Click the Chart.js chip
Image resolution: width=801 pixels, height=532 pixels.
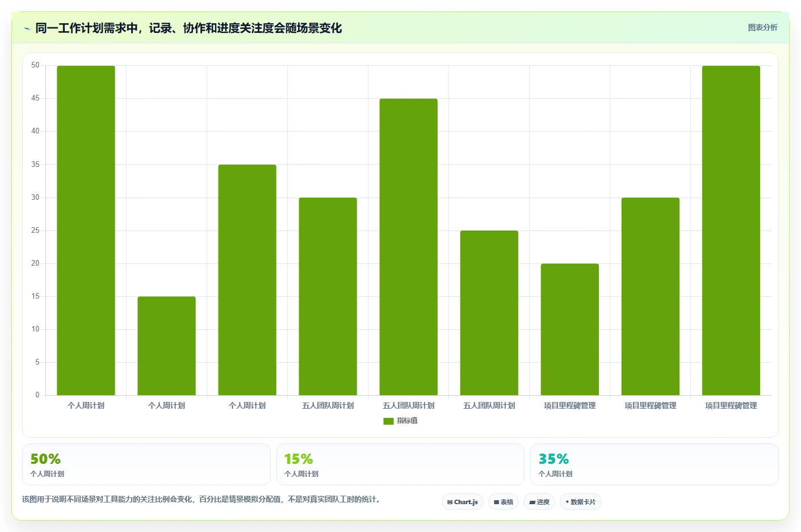point(463,502)
